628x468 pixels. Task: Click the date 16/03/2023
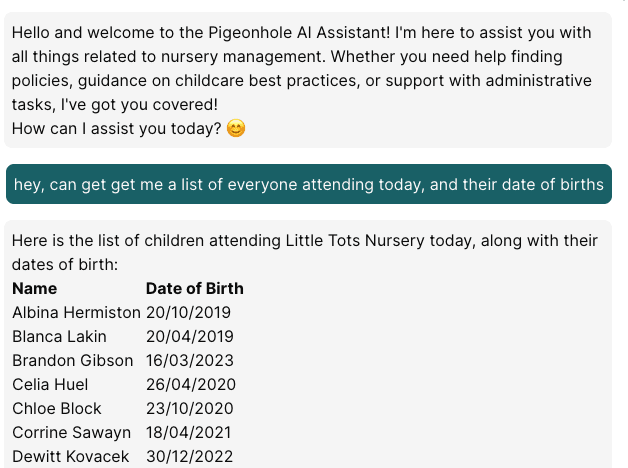[x=190, y=360]
